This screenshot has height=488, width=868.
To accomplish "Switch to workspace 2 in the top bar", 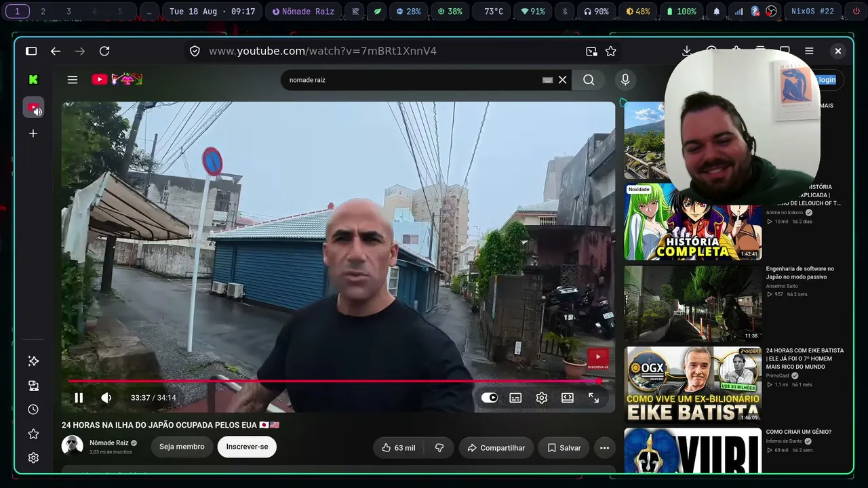I will pos(43,12).
